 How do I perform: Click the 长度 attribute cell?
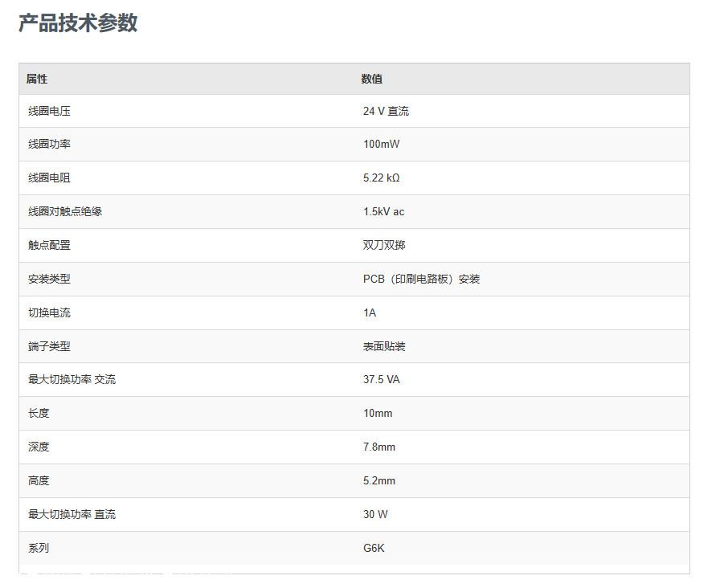pyautogui.click(x=39, y=413)
